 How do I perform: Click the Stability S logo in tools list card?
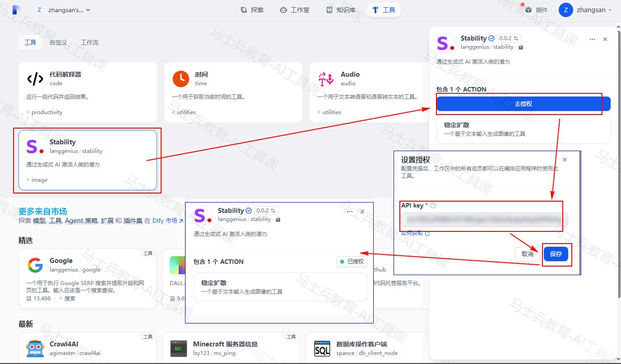(35, 147)
